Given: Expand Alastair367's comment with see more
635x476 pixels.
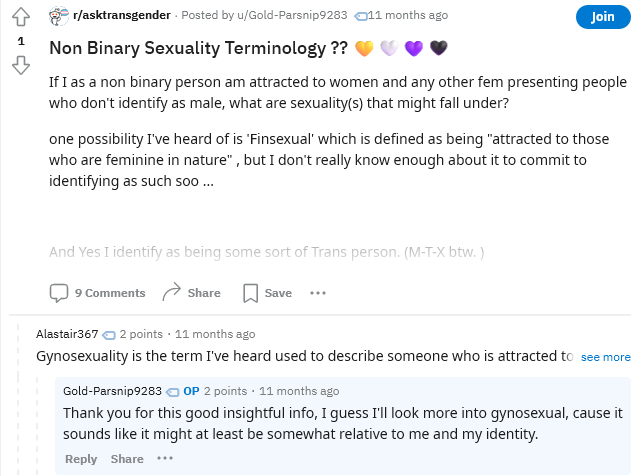Looking at the screenshot, I should [605, 357].
